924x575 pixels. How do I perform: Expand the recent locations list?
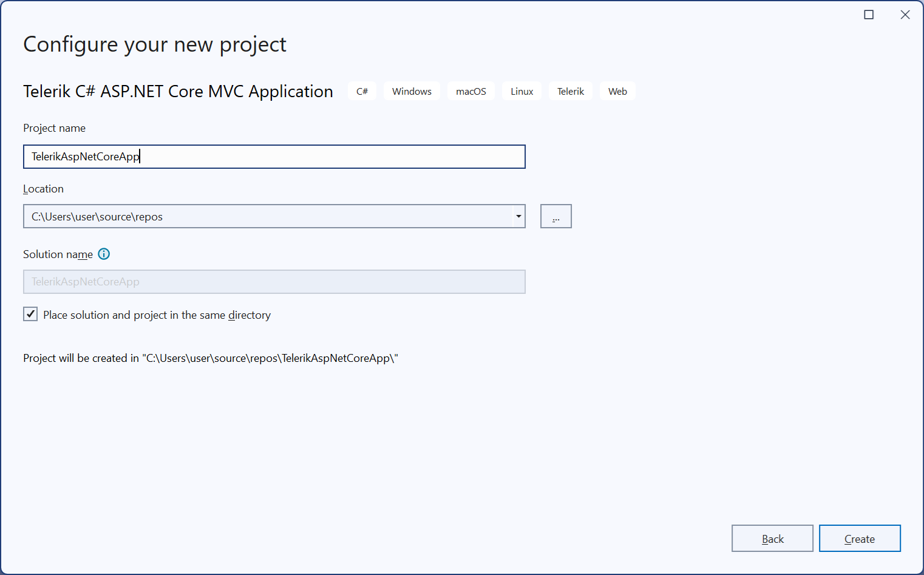pyautogui.click(x=518, y=216)
